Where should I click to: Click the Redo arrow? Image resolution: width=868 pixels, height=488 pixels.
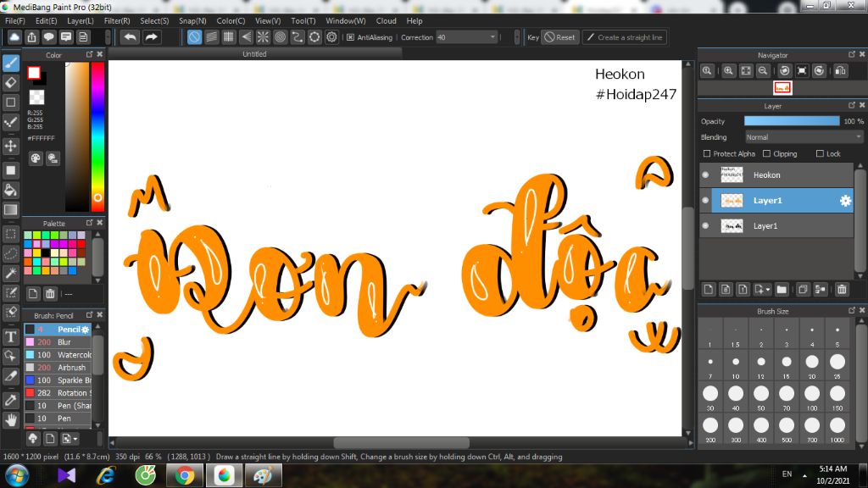coord(151,37)
